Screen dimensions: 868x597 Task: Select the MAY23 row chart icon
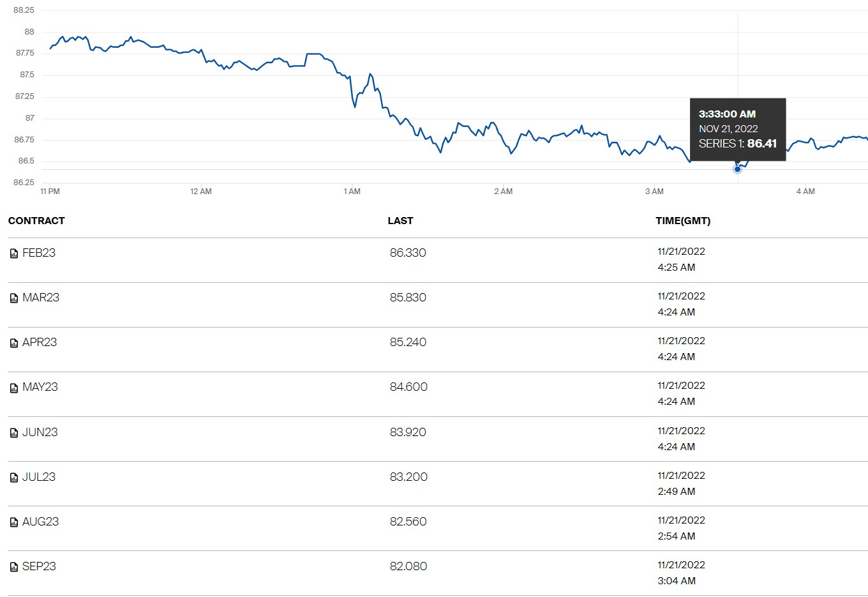tap(14, 388)
